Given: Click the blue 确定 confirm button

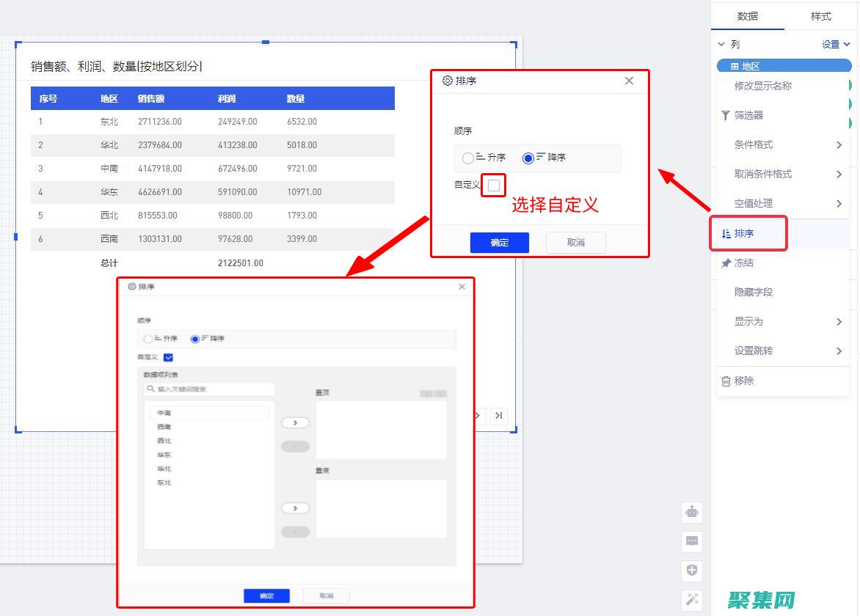Looking at the screenshot, I should [x=499, y=243].
